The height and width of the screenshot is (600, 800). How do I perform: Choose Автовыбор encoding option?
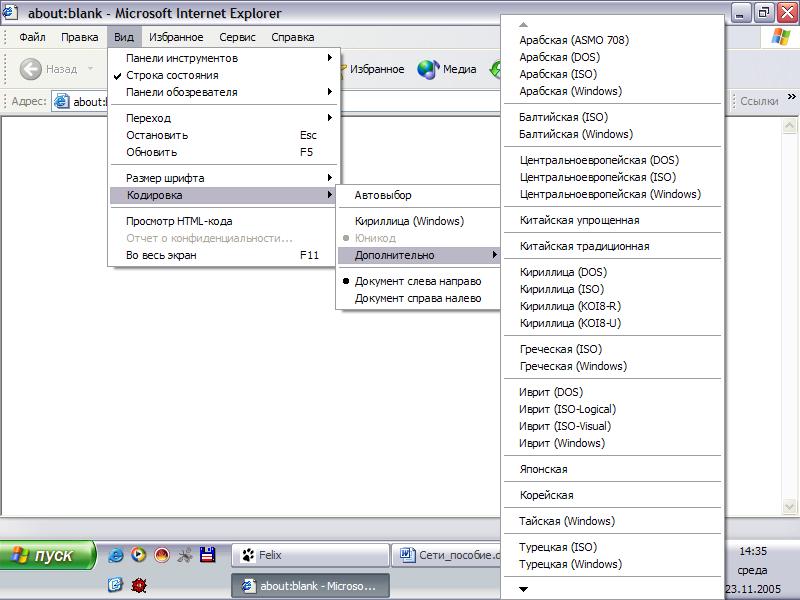pyautogui.click(x=418, y=195)
